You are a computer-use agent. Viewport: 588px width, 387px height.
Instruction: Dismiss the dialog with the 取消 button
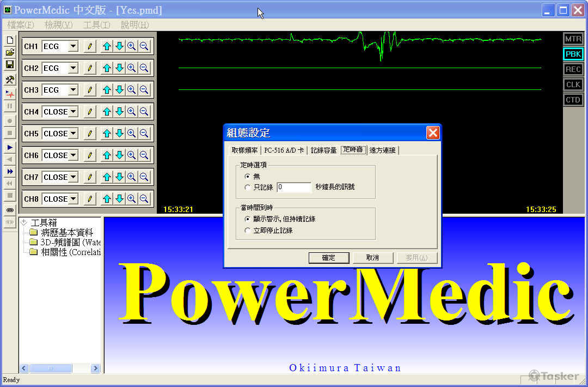[x=373, y=257]
